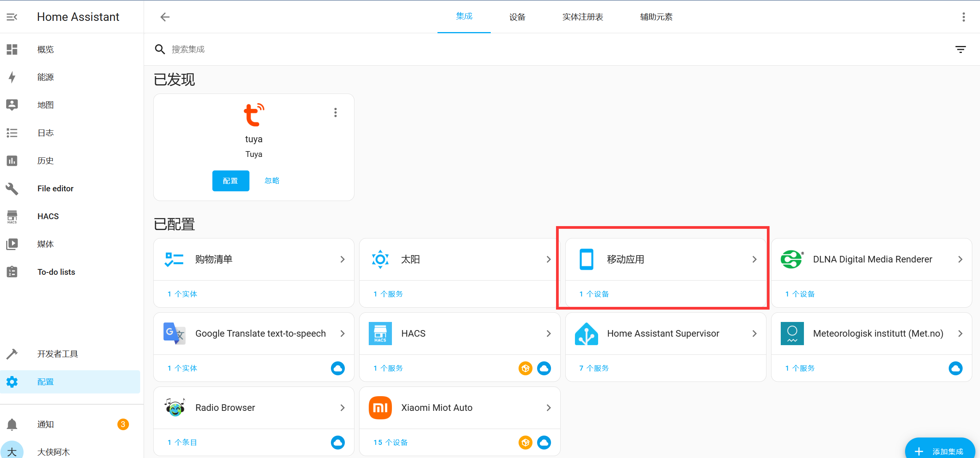Click orange custom icon on Xiaomi Miot card

(x=526, y=443)
